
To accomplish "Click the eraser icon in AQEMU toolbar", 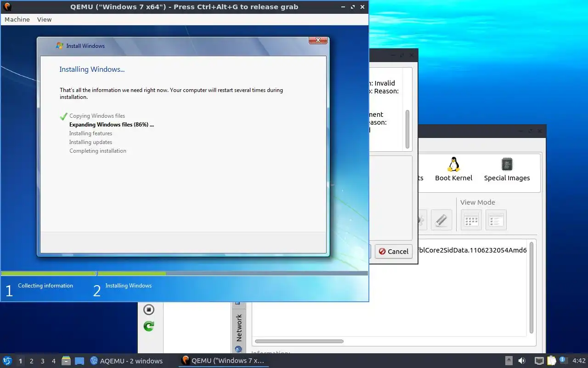I will [441, 220].
